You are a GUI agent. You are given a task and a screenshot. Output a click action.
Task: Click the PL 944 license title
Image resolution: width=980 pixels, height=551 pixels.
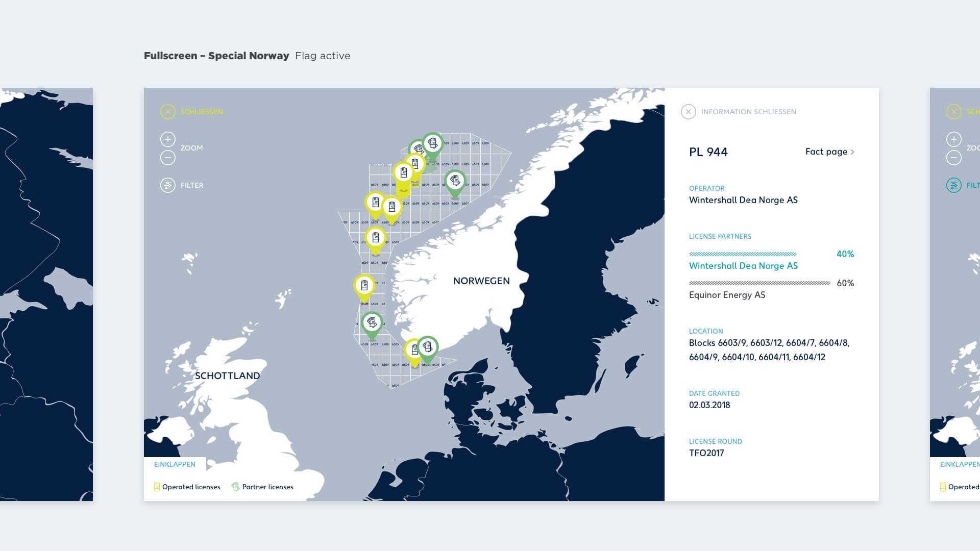(x=708, y=152)
